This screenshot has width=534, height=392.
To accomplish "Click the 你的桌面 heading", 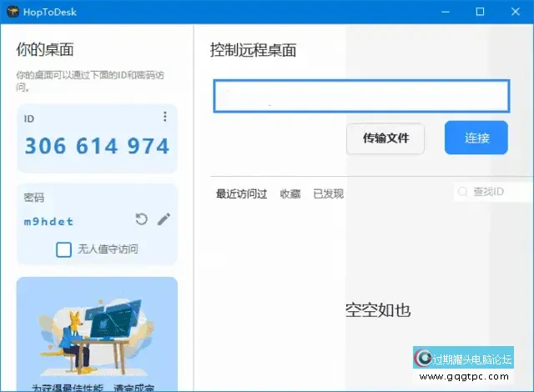I will click(45, 49).
